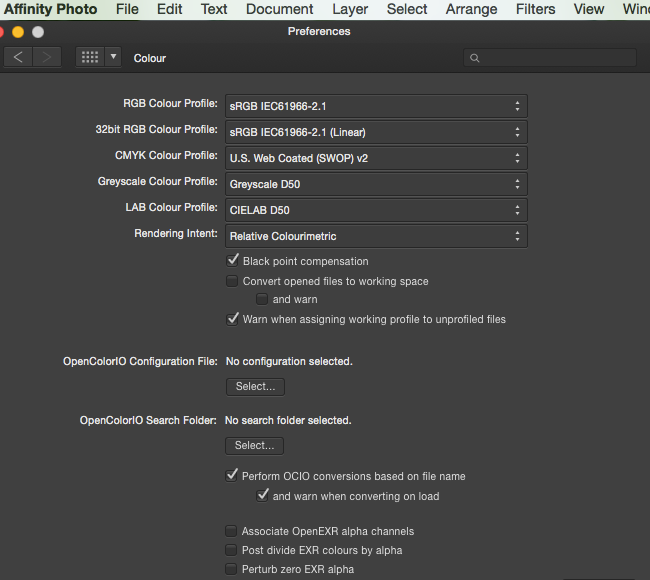Uncheck Perform OCIO conversions based on file name
The width and height of the screenshot is (650, 580).
tap(231, 476)
